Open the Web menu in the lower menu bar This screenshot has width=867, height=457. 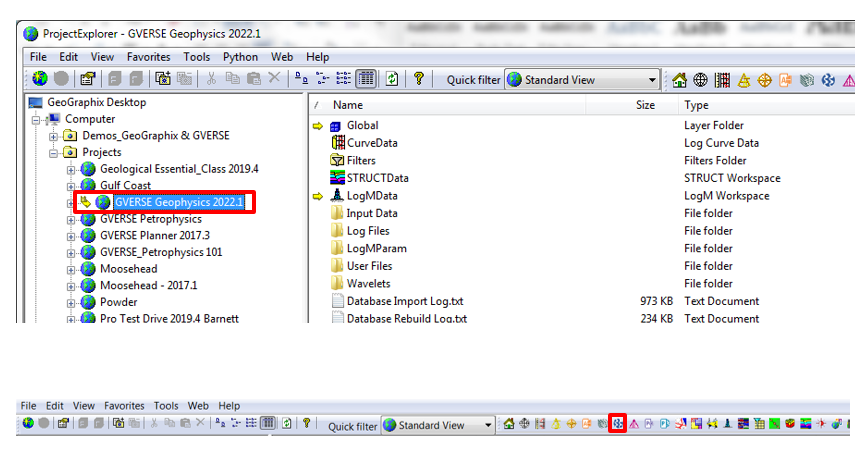coord(198,406)
